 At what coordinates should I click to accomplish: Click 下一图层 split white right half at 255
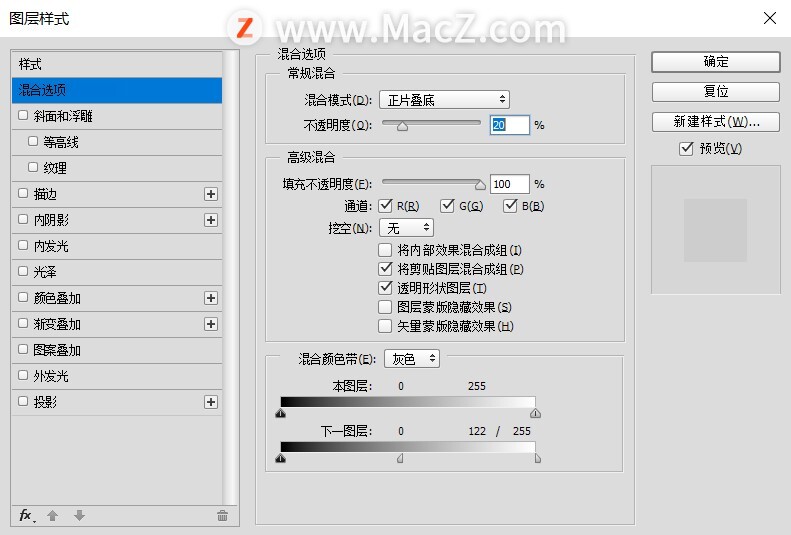(538, 458)
